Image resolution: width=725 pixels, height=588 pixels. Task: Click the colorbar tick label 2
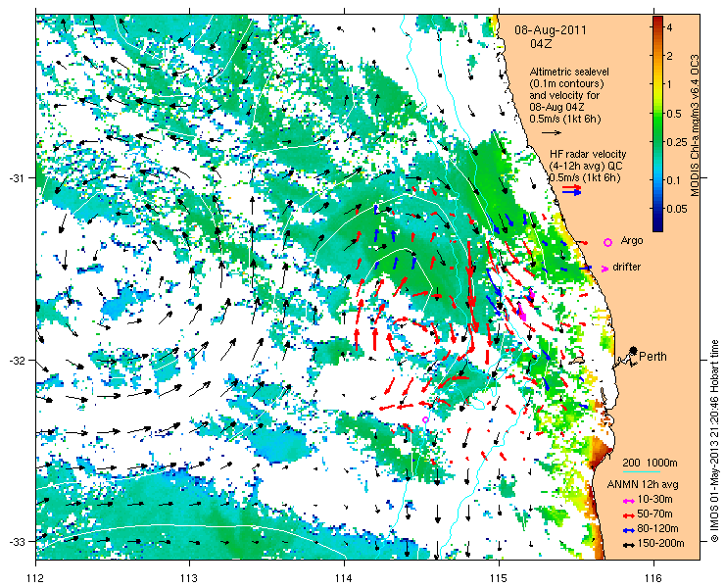(669, 56)
